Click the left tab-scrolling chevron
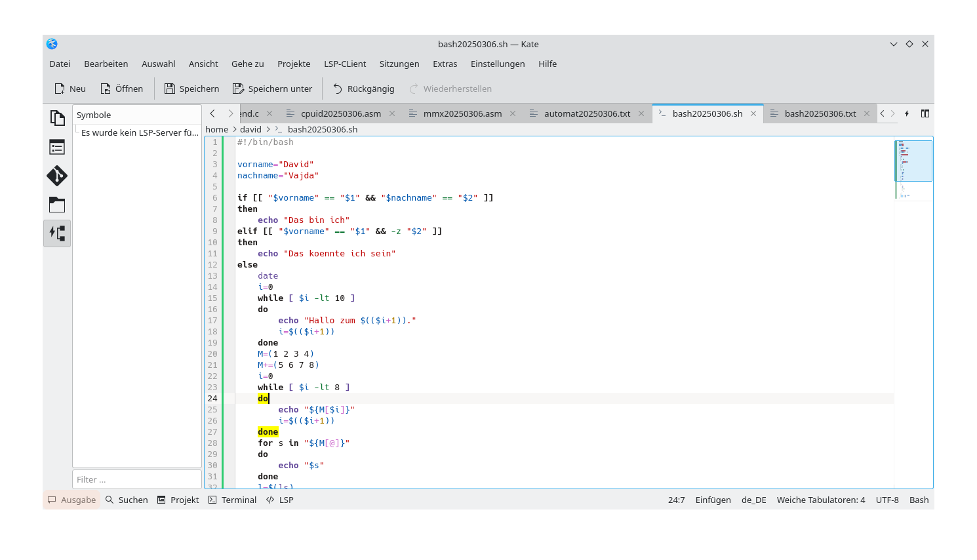Image resolution: width=977 pixels, height=560 pixels. pos(211,113)
